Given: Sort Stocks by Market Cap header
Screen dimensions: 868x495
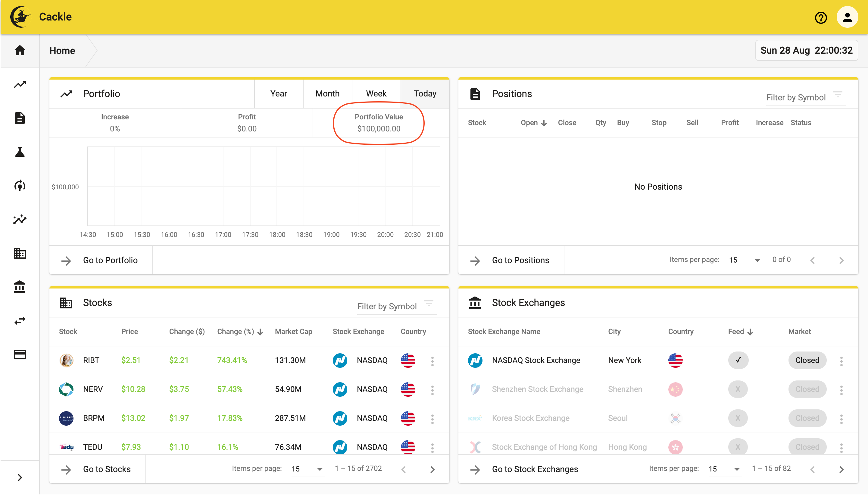Looking at the screenshot, I should pyautogui.click(x=293, y=332).
